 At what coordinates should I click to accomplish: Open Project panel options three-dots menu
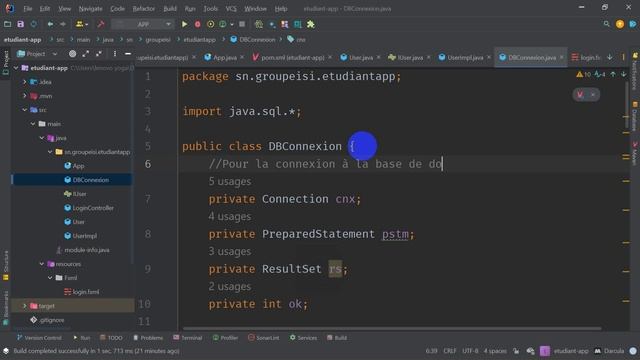[115, 54]
